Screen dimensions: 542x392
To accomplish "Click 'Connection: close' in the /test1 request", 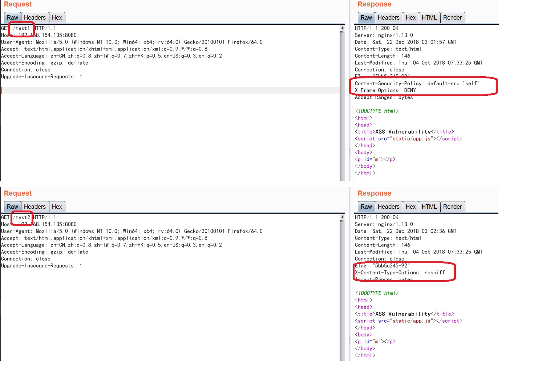I will (x=26, y=70).
